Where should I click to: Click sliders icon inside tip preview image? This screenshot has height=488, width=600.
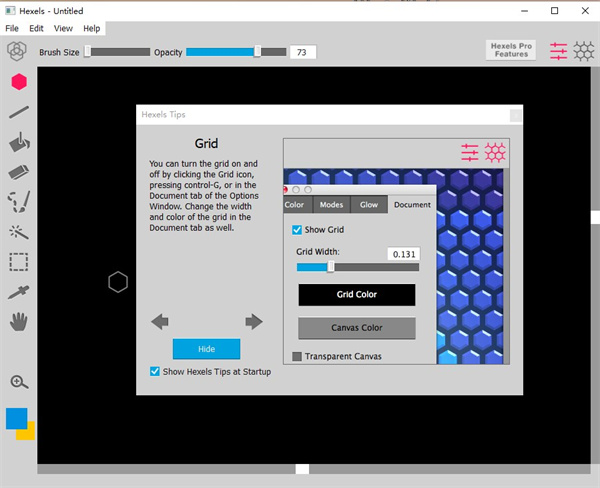470,152
